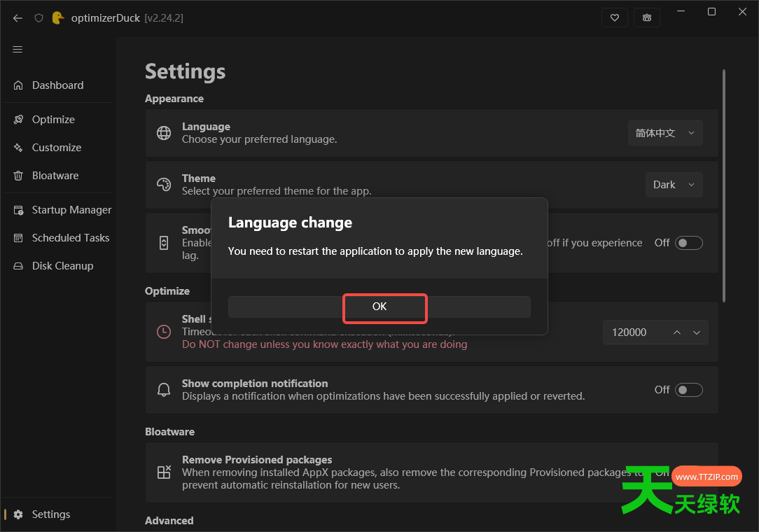The width and height of the screenshot is (759, 532).
Task: Click the smooth scrolling phone icon
Action: [164, 243]
